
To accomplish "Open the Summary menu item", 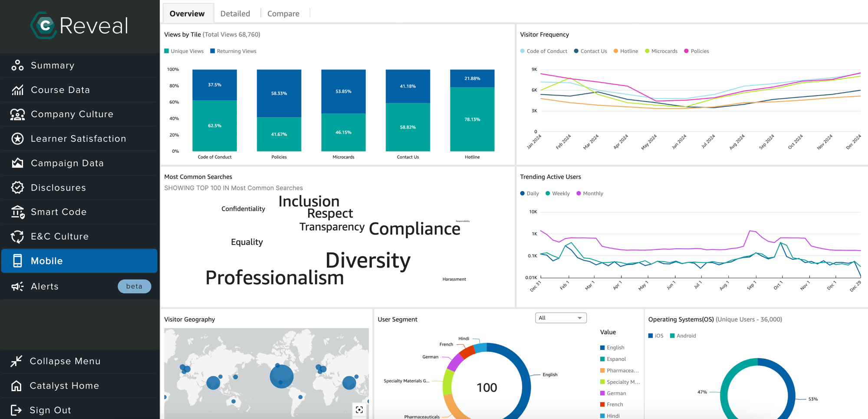I will tap(79, 65).
